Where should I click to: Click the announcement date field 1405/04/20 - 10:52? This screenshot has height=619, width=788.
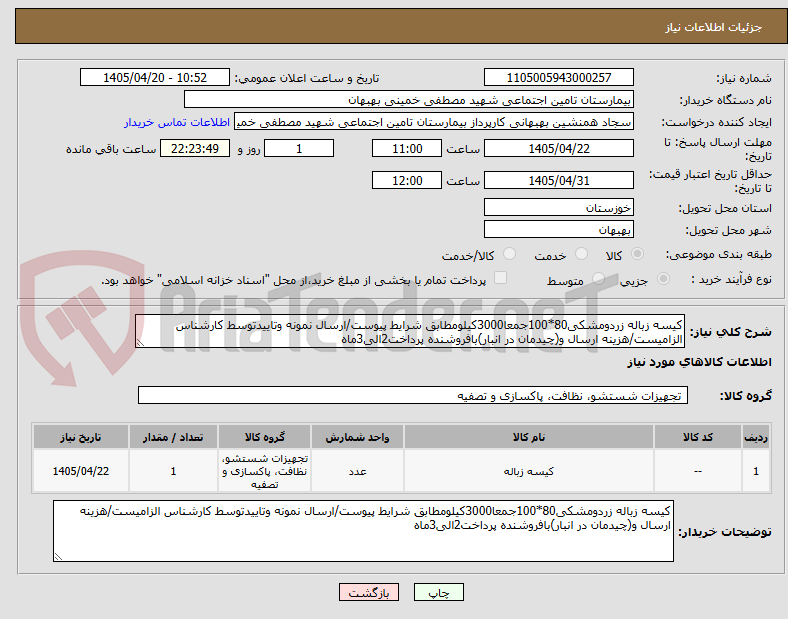pyautogui.click(x=155, y=77)
